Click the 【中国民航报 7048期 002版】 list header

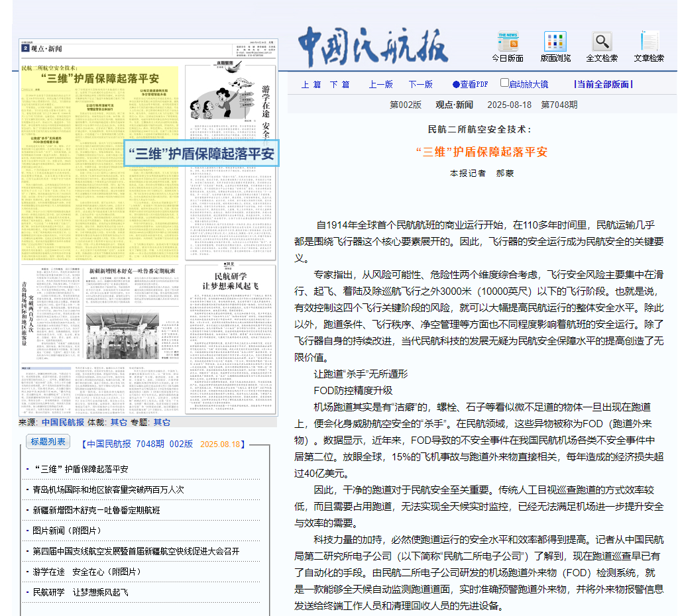(x=164, y=444)
